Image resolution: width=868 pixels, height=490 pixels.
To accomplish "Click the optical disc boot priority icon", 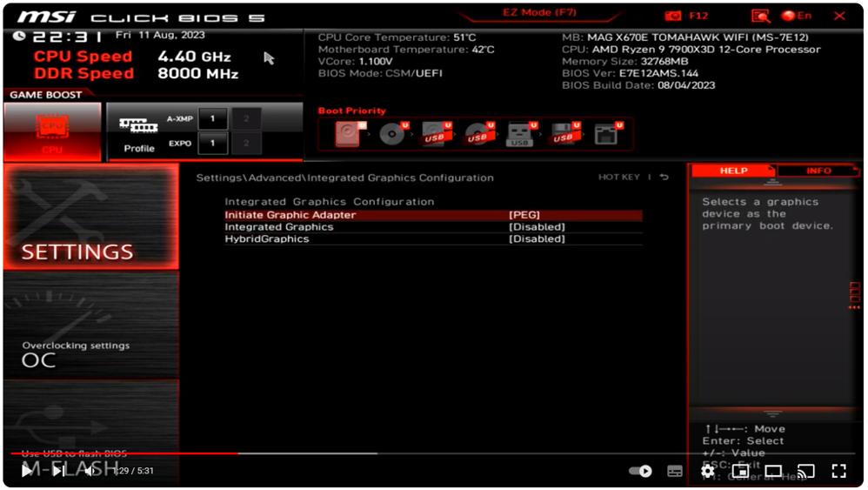I will click(394, 133).
